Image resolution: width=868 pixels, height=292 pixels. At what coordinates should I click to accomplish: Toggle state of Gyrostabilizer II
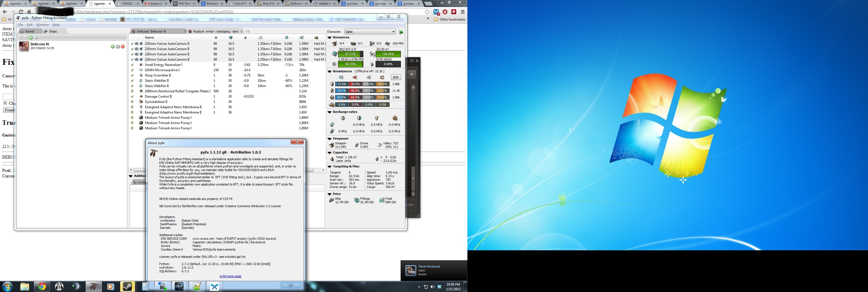coord(132,102)
